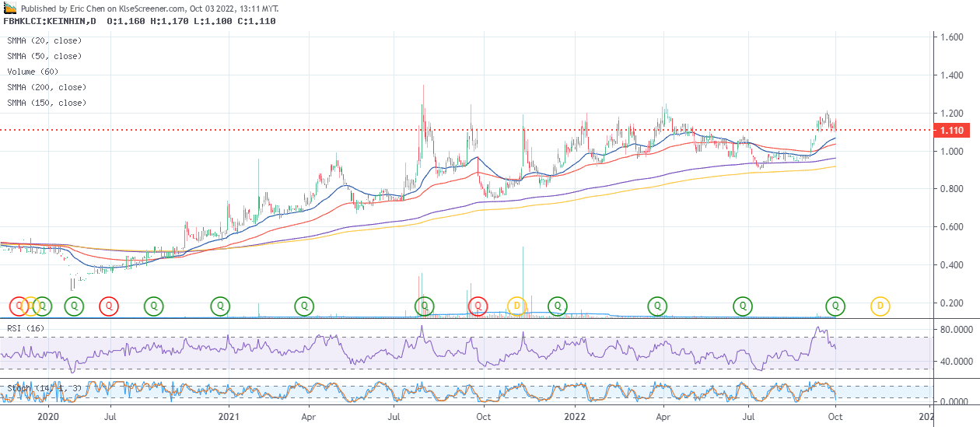Viewport: 980px width, 427px height.
Task: Click the red Q marker near July 2020
Action: [109, 306]
